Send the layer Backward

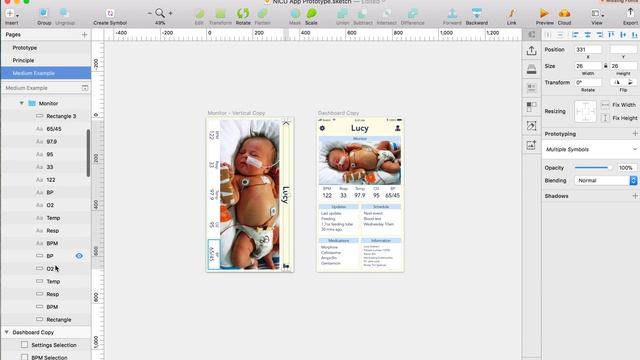coord(477,13)
